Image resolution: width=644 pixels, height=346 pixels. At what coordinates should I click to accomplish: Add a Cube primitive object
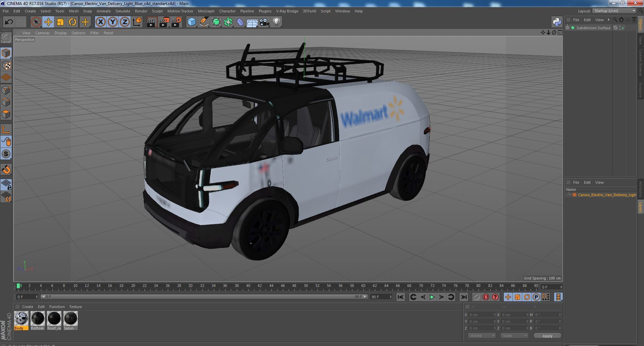[x=192, y=22]
